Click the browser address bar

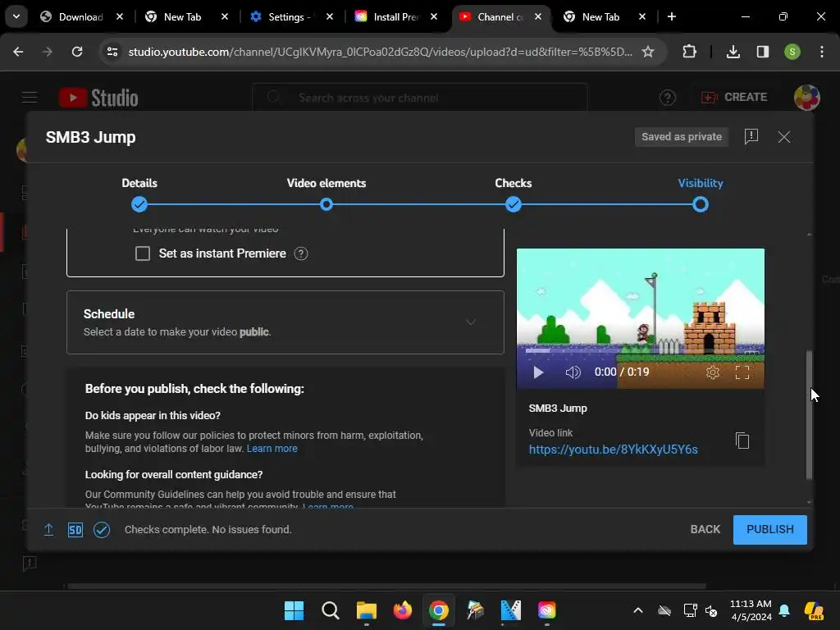point(381,52)
